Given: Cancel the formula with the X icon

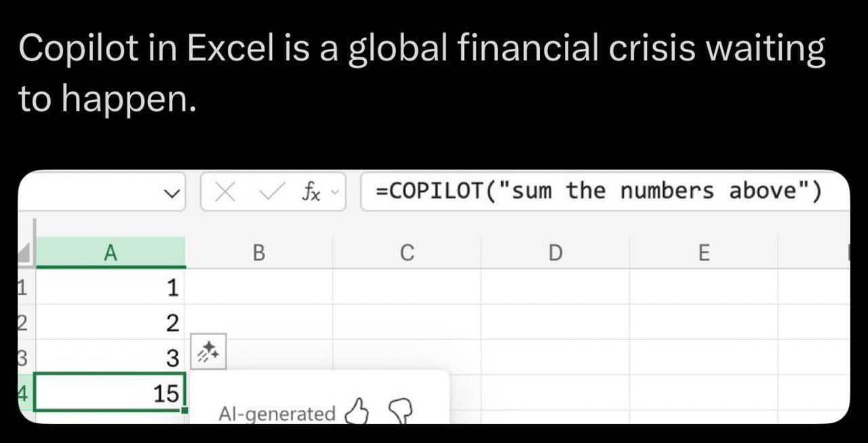Looking at the screenshot, I should [x=224, y=191].
